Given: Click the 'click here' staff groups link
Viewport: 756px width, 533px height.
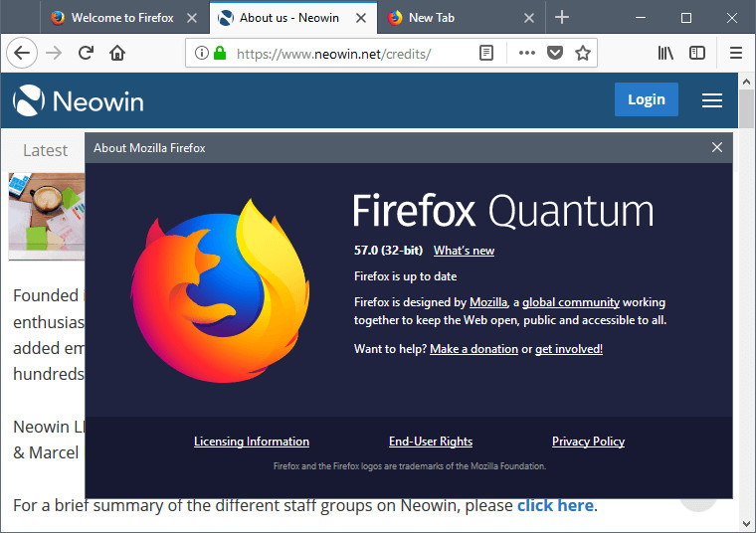Looking at the screenshot, I should [555, 505].
